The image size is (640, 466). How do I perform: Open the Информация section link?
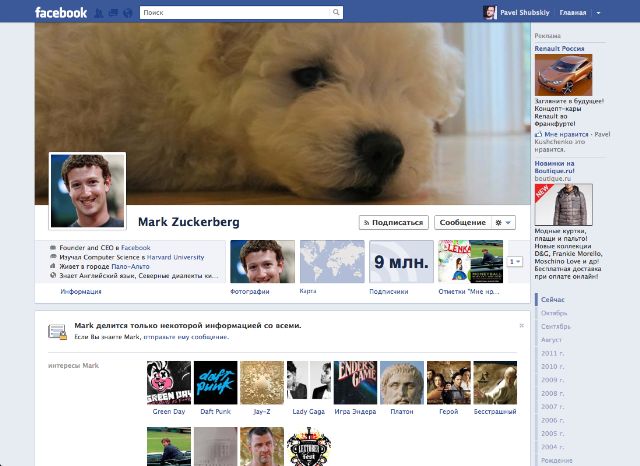81,291
